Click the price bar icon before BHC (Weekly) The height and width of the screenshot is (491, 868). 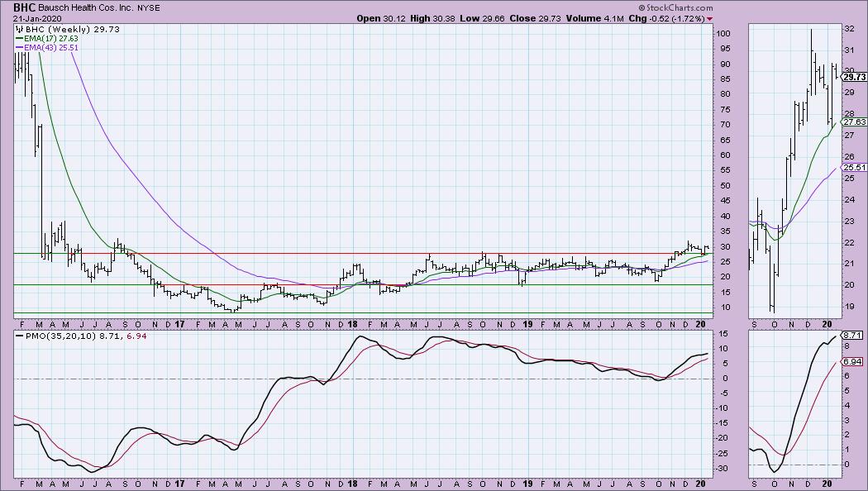pyautogui.click(x=21, y=29)
